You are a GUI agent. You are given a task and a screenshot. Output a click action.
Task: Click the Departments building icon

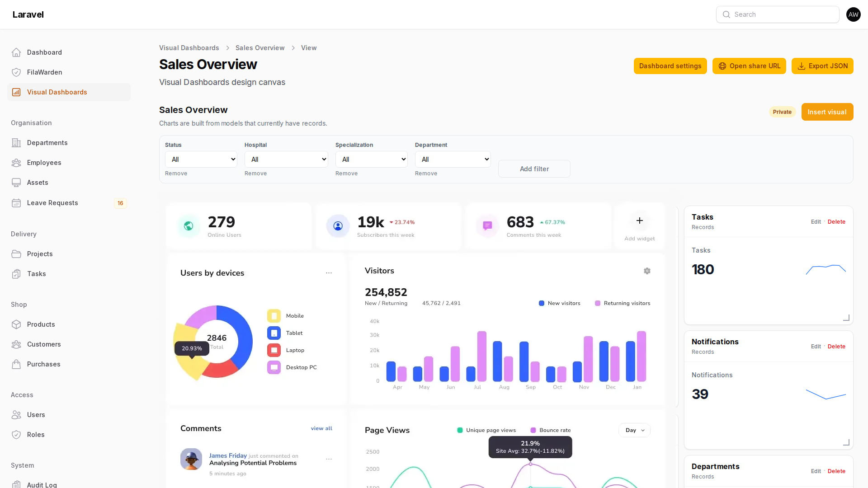pos(16,143)
